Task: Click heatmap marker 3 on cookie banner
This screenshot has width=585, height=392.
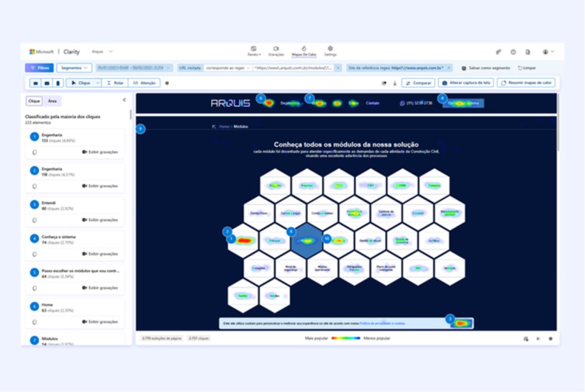Action: tap(450, 319)
